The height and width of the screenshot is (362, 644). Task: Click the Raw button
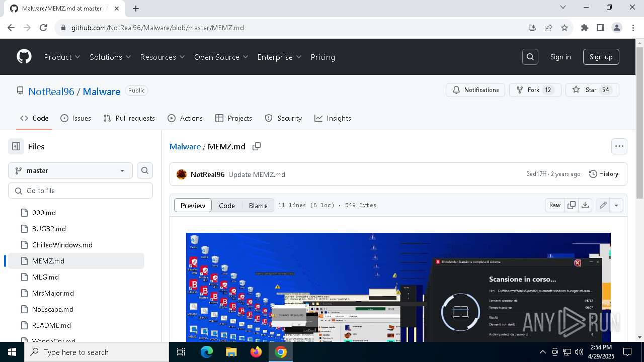555,205
